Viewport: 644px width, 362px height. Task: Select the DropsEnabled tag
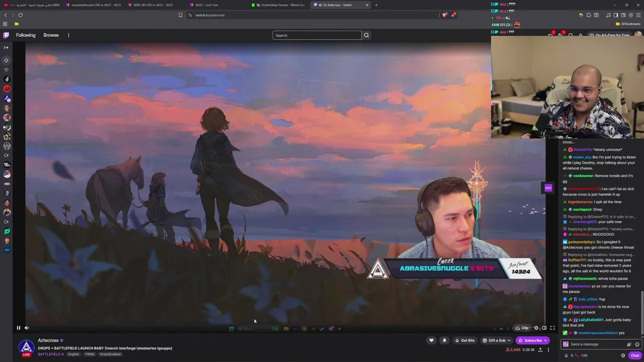[x=110, y=354]
